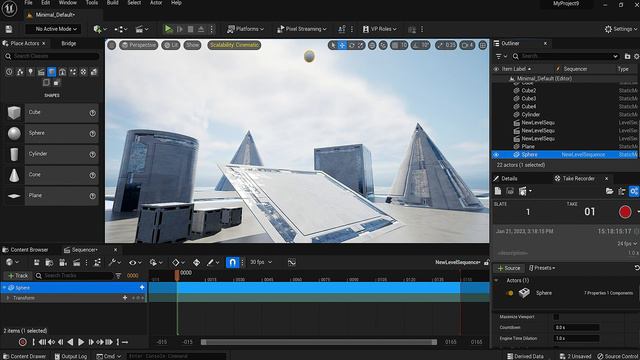
Task: Activate the scale gizmo tool in viewport
Action: tap(360, 45)
